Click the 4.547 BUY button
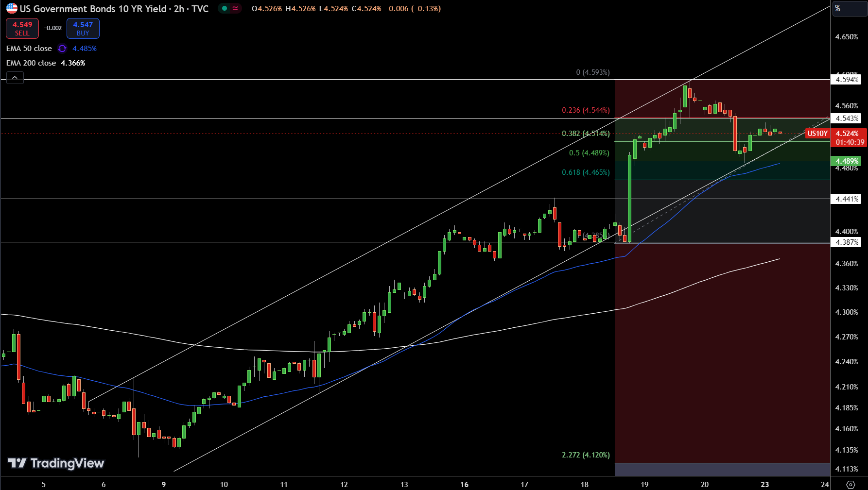The width and height of the screenshot is (868, 490). pyautogui.click(x=83, y=29)
